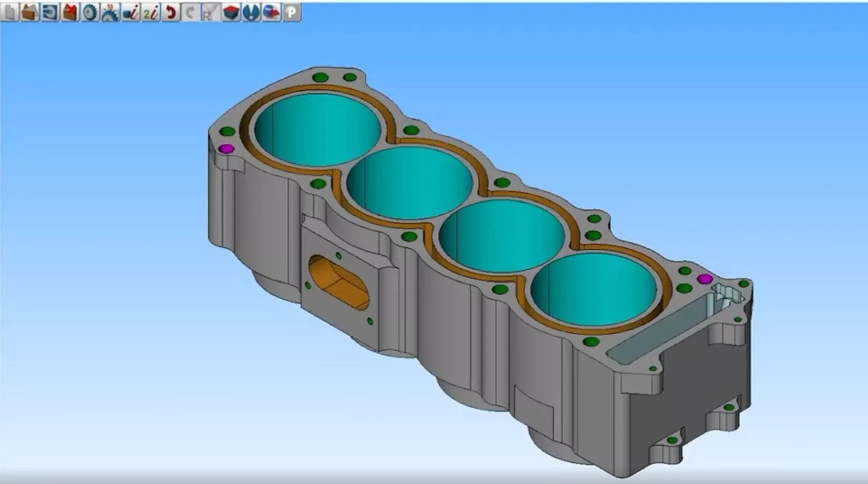Click the gear icon with red 10
This screenshot has height=484, width=868.
click(x=110, y=12)
